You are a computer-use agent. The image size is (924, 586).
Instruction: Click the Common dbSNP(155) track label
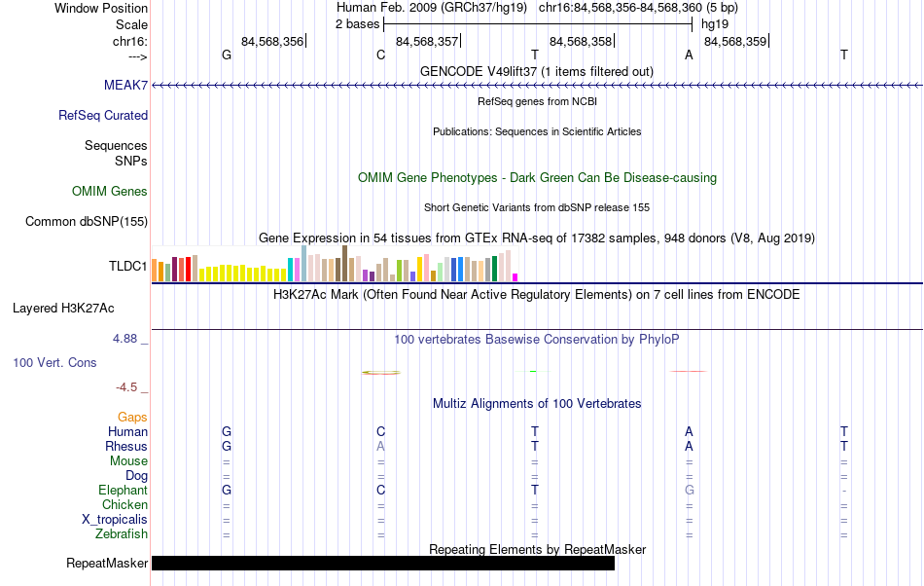(x=87, y=221)
